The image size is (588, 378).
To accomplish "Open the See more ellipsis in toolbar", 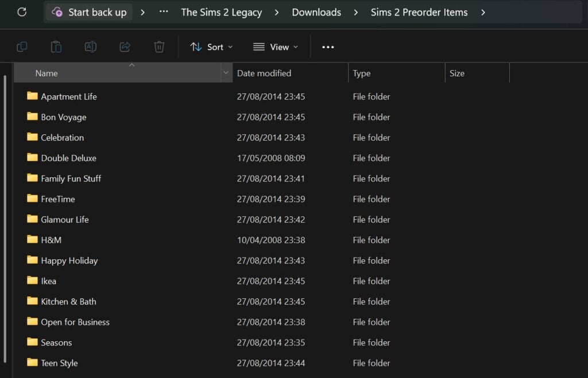I will point(328,47).
